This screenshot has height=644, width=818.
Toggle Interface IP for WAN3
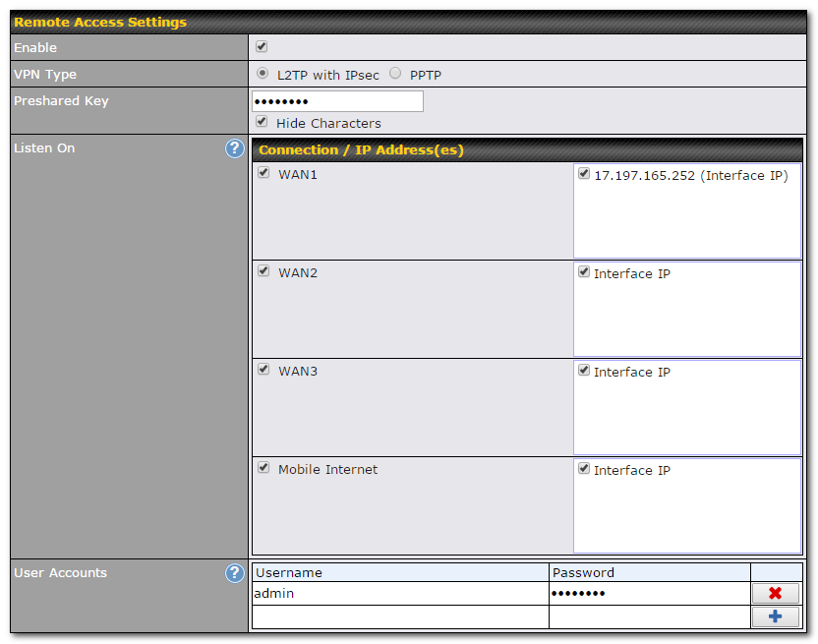click(583, 370)
